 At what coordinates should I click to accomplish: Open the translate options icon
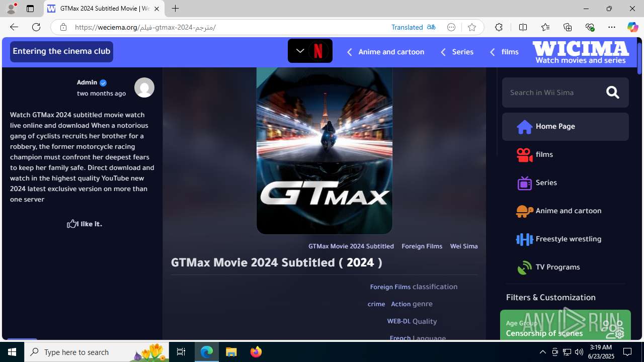pos(431,27)
